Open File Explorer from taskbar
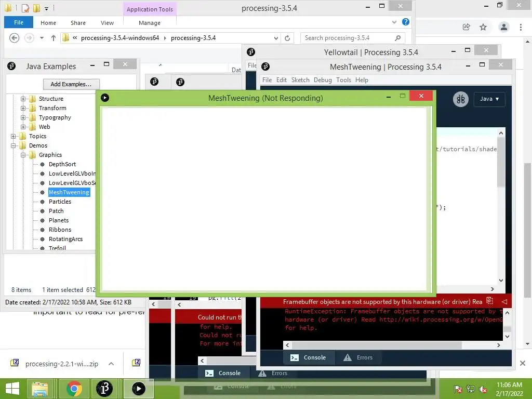This screenshot has height=399, width=532. tap(41, 389)
